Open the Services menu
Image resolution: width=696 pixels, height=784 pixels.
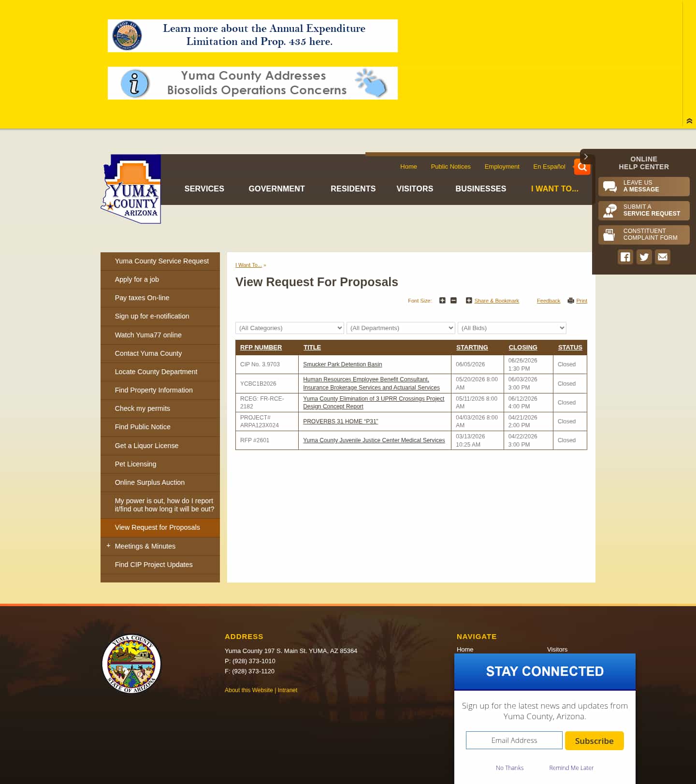click(x=204, y=189)
